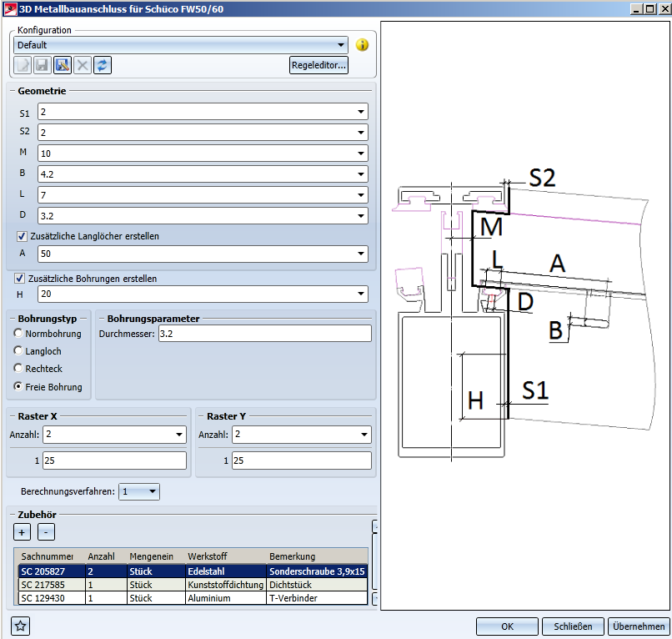
Task: Click the Zubehör list vertical scrollbar
Action: (374, 561)
